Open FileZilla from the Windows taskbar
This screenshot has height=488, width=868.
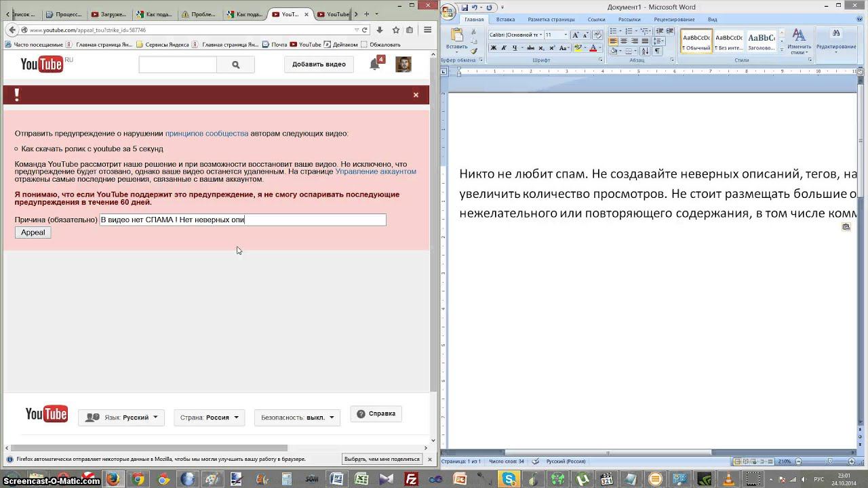click(x=411, y=479)
